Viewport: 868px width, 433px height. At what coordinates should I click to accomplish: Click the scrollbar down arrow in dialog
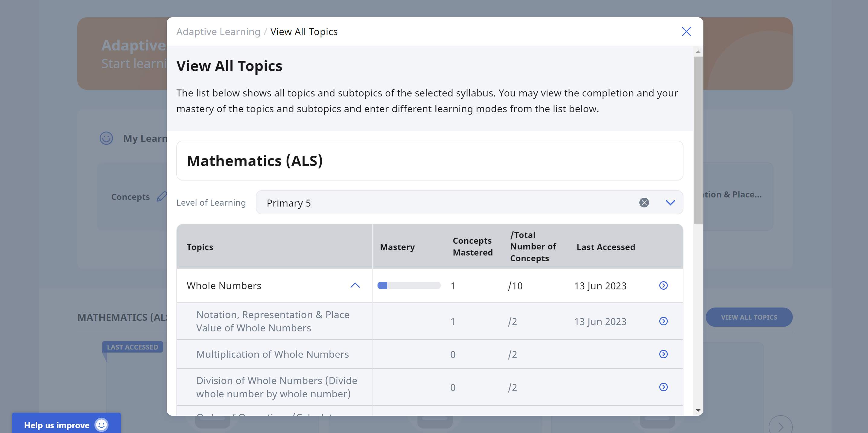pyautogui.click(x=698, y=410)
